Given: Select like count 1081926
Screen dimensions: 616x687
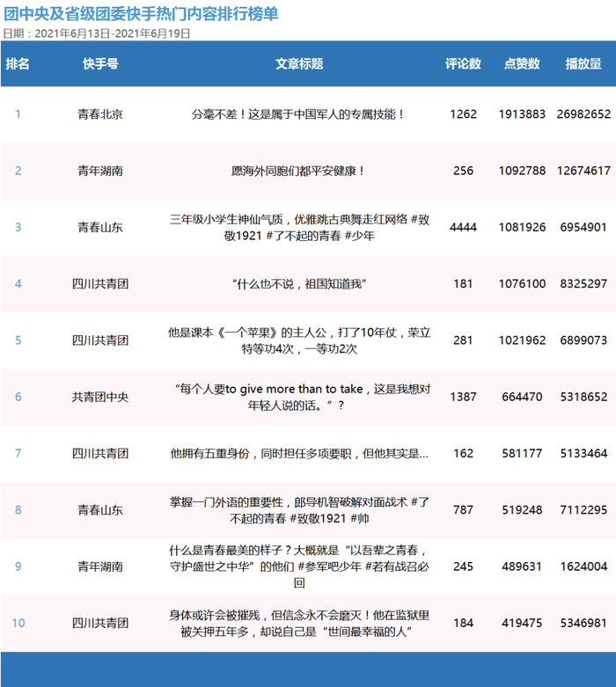Looking at the screenshot, I should 522,228.
